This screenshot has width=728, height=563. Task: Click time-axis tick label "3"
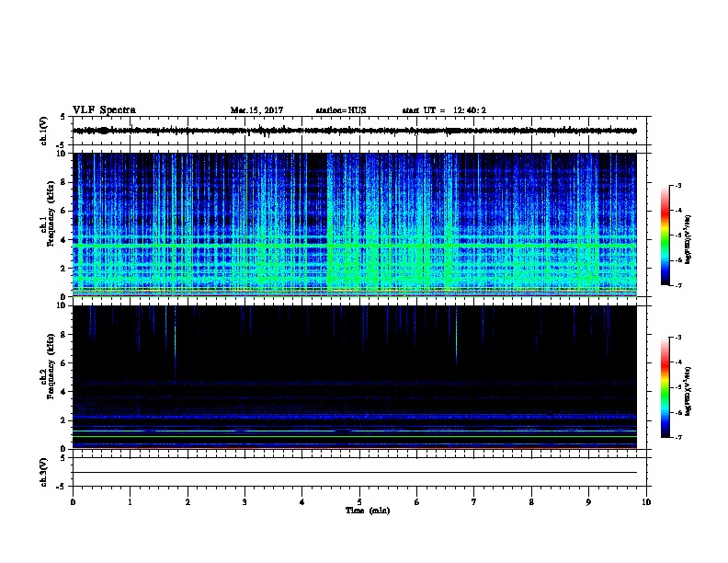pos(245,502)
